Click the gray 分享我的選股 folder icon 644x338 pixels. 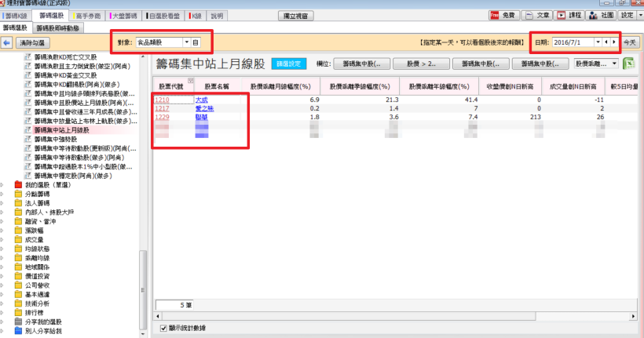tap(18, 322)
